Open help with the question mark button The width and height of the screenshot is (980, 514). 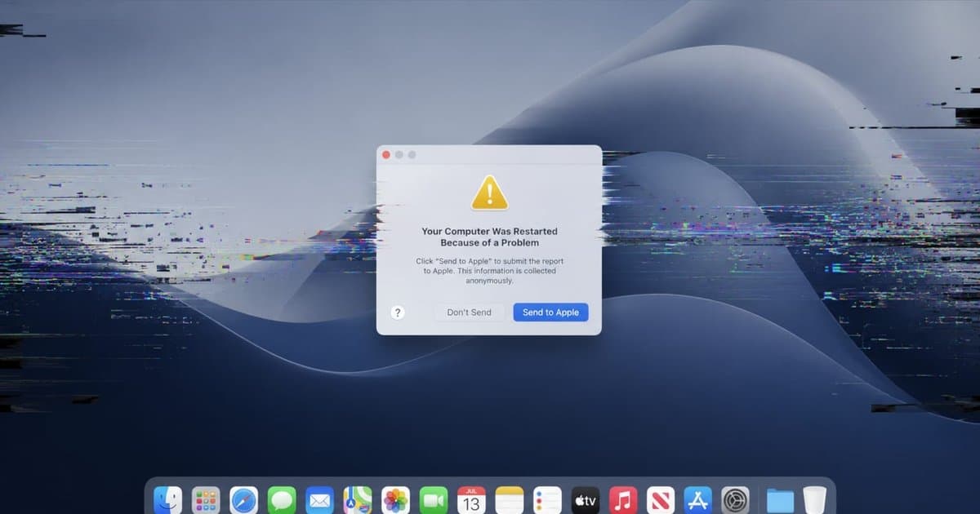click(x=398, y=312)
